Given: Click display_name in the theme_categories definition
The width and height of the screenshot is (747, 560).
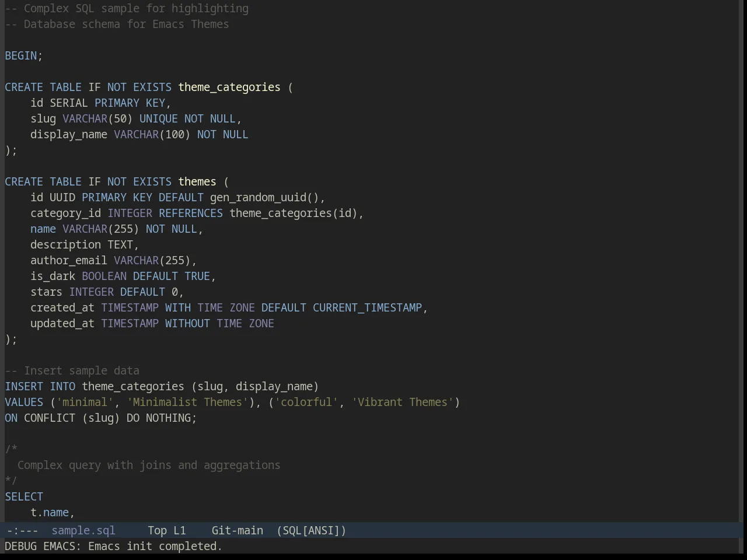Looking at the screenshot, I should pos(69,135).
